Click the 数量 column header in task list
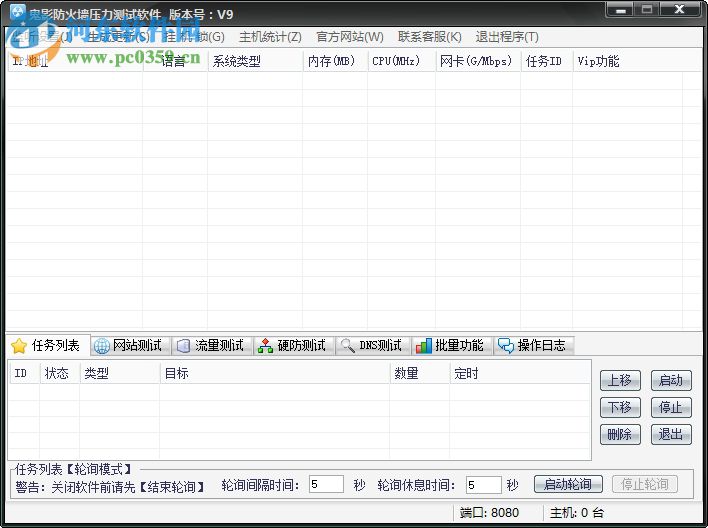 coord(419,374)
